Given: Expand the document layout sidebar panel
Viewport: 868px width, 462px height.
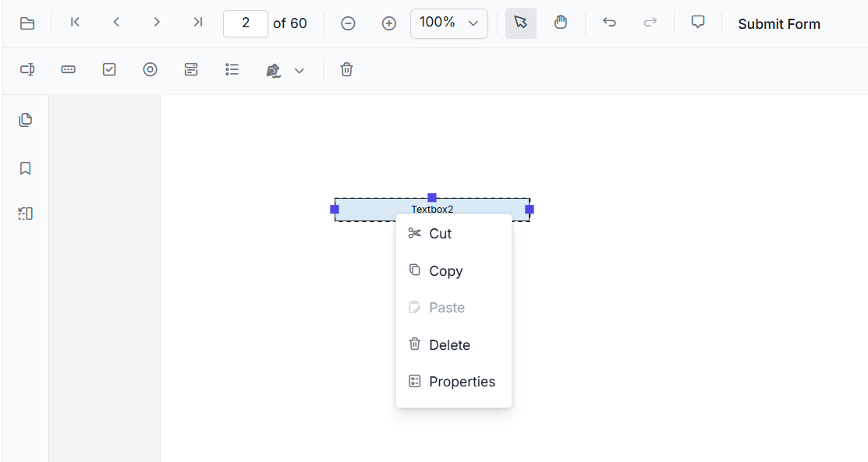Looking at the screenshot, I should [x=25, y=213].
